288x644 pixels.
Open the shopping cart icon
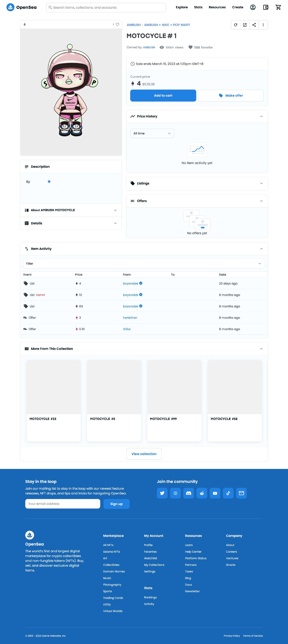278,7
